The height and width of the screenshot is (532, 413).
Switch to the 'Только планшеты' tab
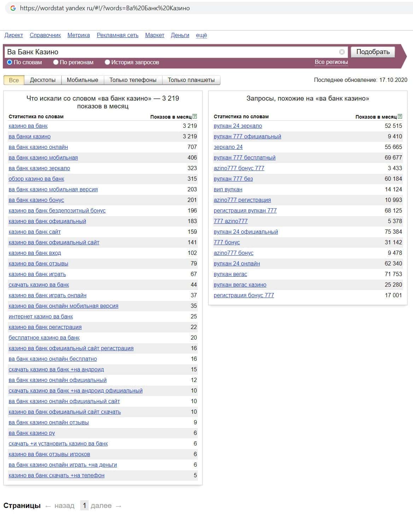[191, 80]
